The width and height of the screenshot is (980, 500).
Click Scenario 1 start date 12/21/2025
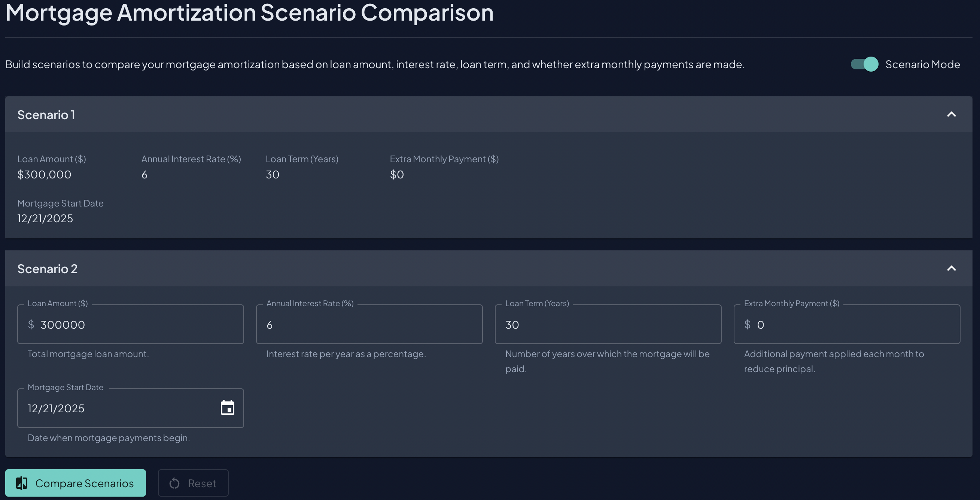(45, 218)
